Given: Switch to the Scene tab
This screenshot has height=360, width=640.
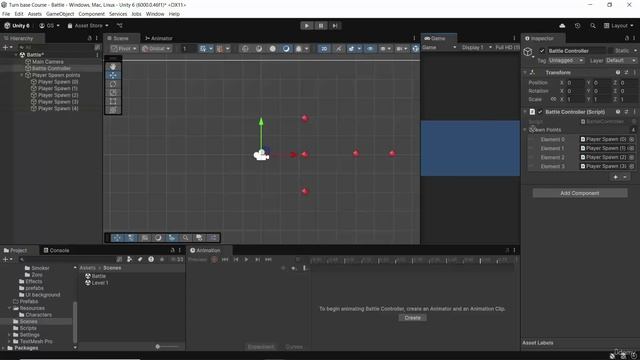Looking at the screenshot, I should point(121,38).
